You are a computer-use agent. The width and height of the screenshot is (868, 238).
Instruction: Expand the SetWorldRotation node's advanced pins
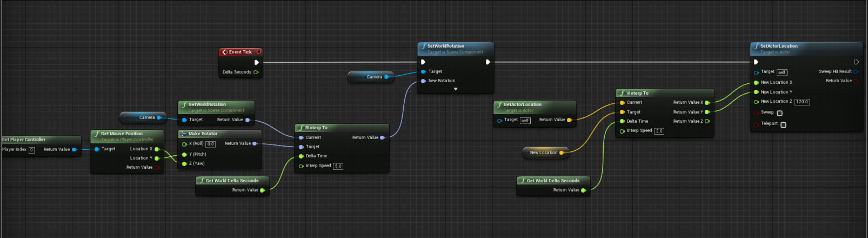pos(456,89)
